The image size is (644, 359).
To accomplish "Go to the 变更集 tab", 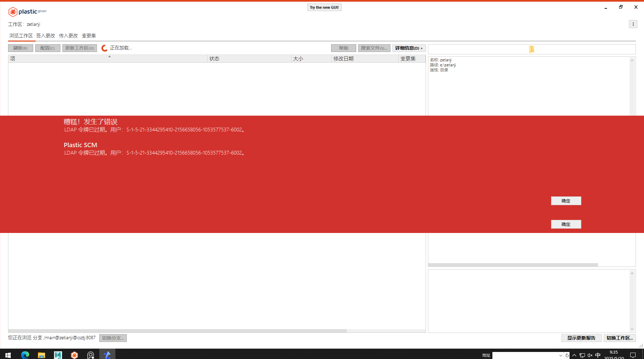I will coord(89,36).
